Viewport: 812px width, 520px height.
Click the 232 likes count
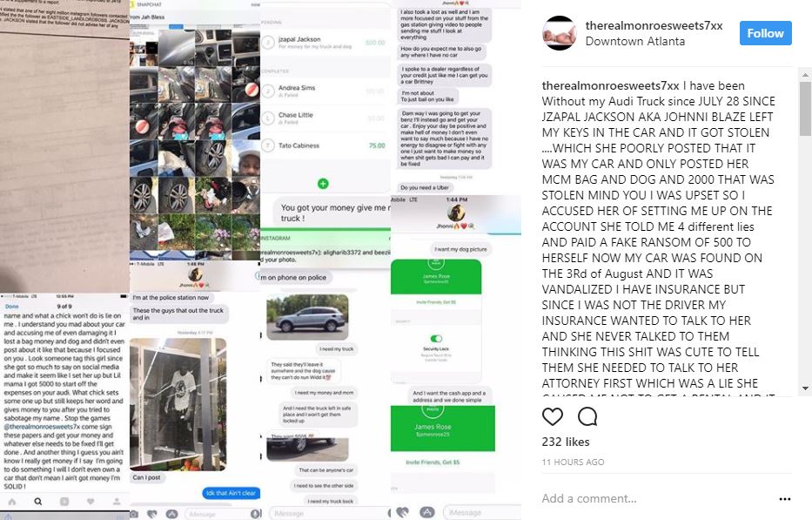[x=566, y=442]
